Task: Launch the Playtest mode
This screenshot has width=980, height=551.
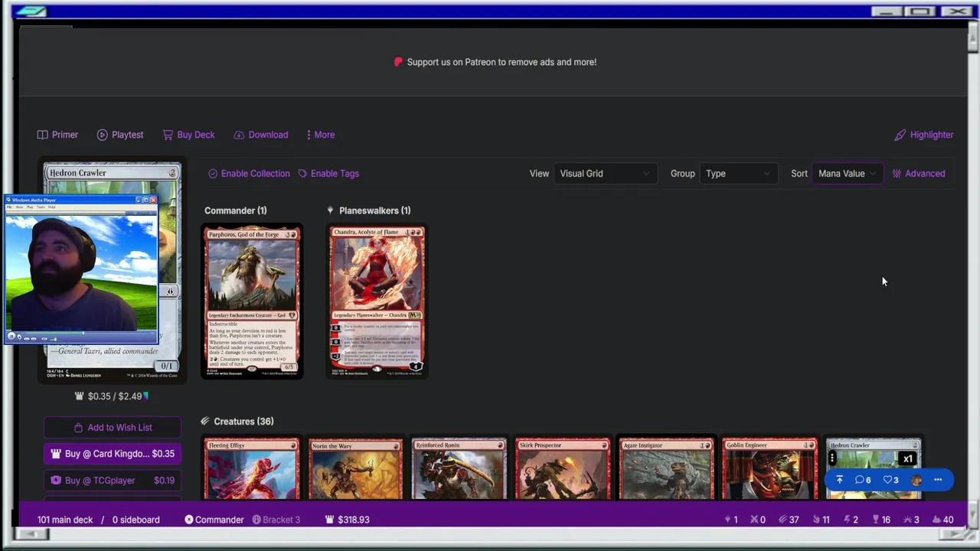Action: [120, 135]
